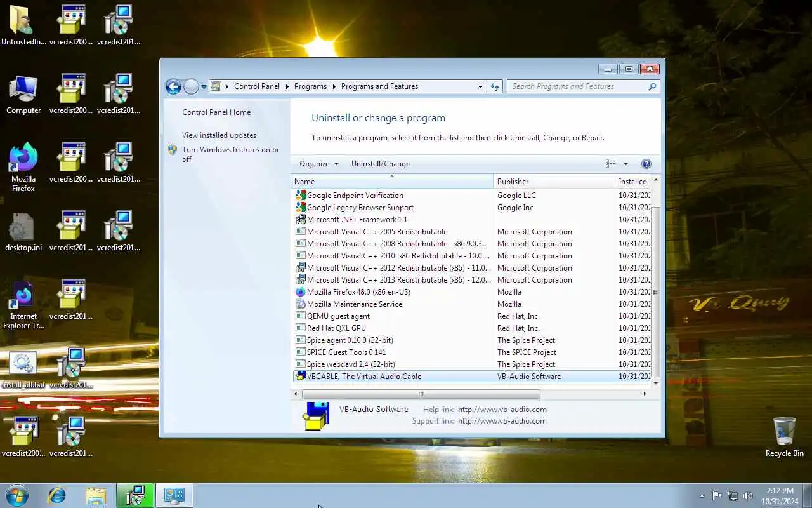
Task: Select the Recycle Bin icon
Action: tap(785, 437)
